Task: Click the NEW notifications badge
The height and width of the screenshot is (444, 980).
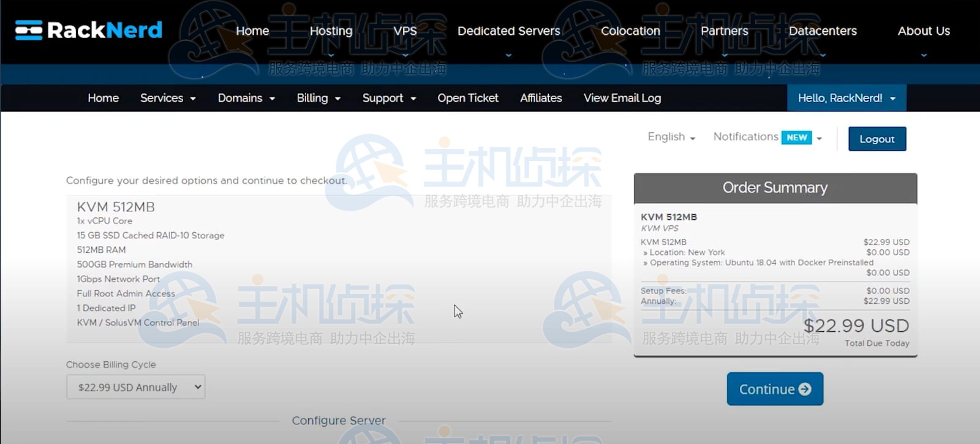Action: (x=796, y=138)
